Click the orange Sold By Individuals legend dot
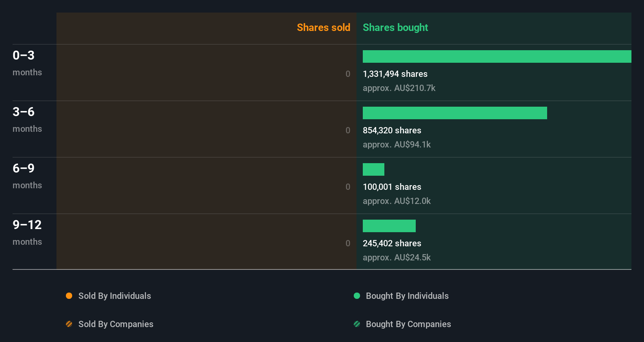644x342 pixels. 69,296
